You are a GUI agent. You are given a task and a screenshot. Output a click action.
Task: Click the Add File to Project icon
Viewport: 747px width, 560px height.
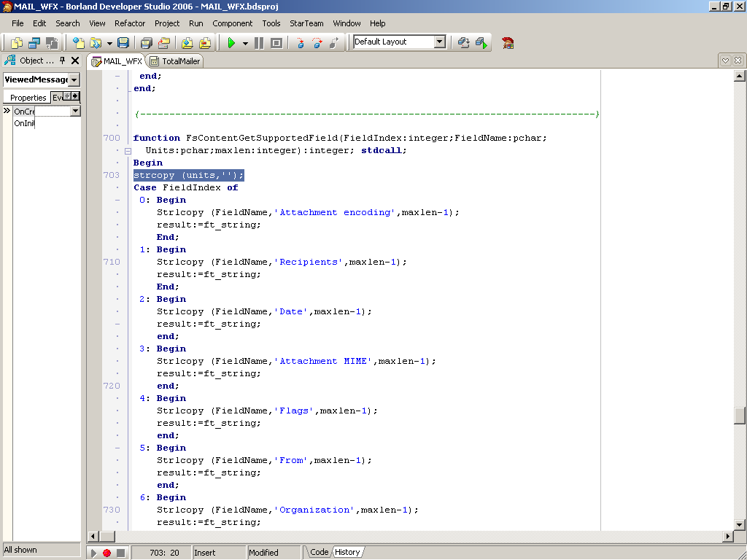[x=187, y=43]
